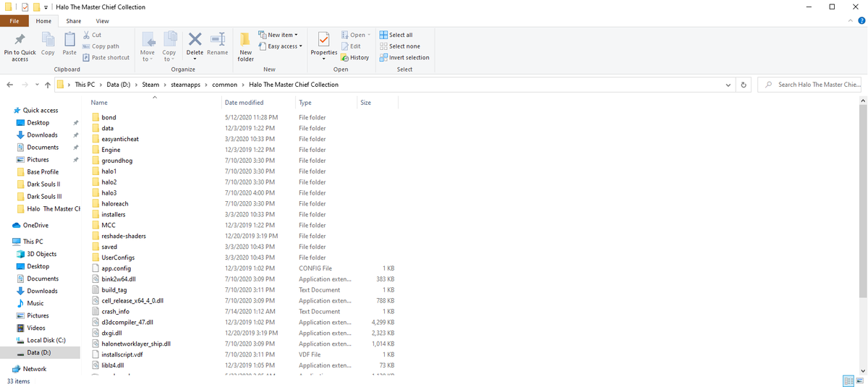The width and height of the screenshot is (868, 387).
Task: Switch to large icons view toggle
Action: pyautogui.click(x=859, y=380)
